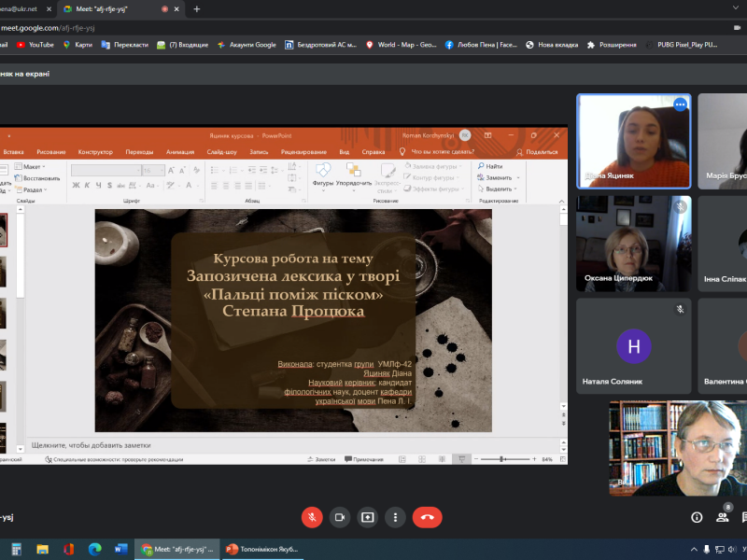Open a new Chrome tab
Image resolution: width=747 pixels, height=560 pixels.
(x=196, y=8)
